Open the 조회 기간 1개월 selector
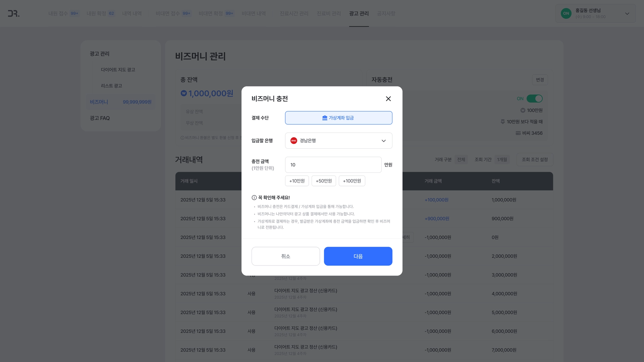The width and height of the screenshot is (644, 362). coord(502,160)
